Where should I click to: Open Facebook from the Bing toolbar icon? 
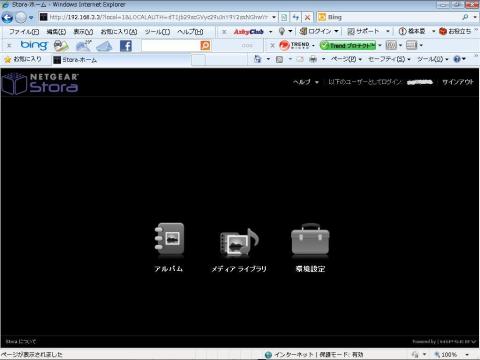click(x=126, y=46)
